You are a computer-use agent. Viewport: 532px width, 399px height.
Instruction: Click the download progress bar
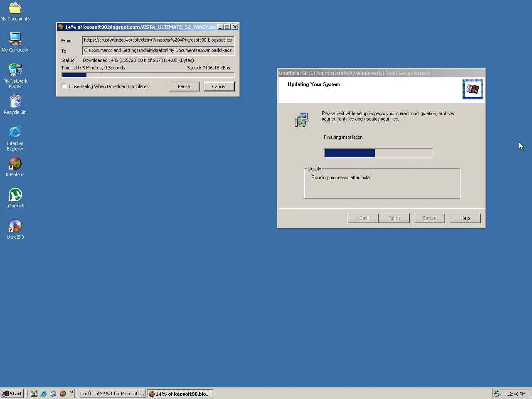tap(148, 75)
